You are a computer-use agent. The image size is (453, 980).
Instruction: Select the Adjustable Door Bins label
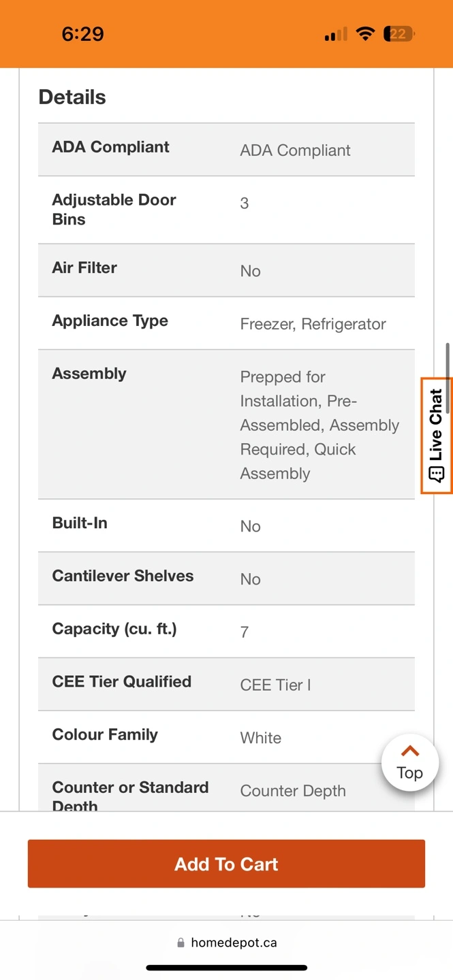tap(114, 210)
